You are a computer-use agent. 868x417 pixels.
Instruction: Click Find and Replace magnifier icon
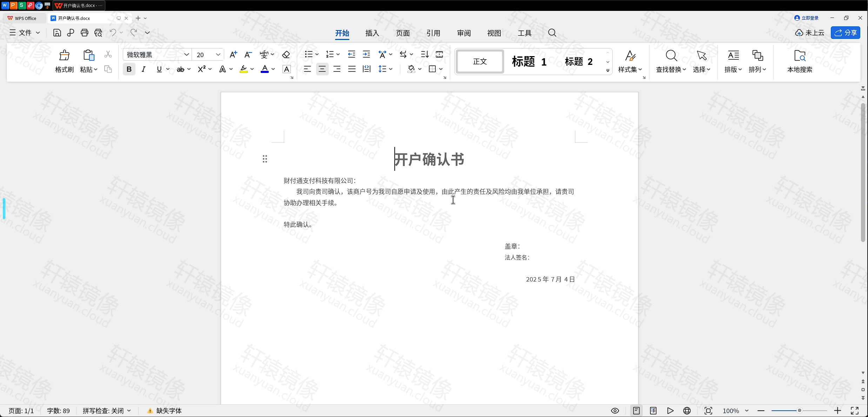click(x=671, y=55)
